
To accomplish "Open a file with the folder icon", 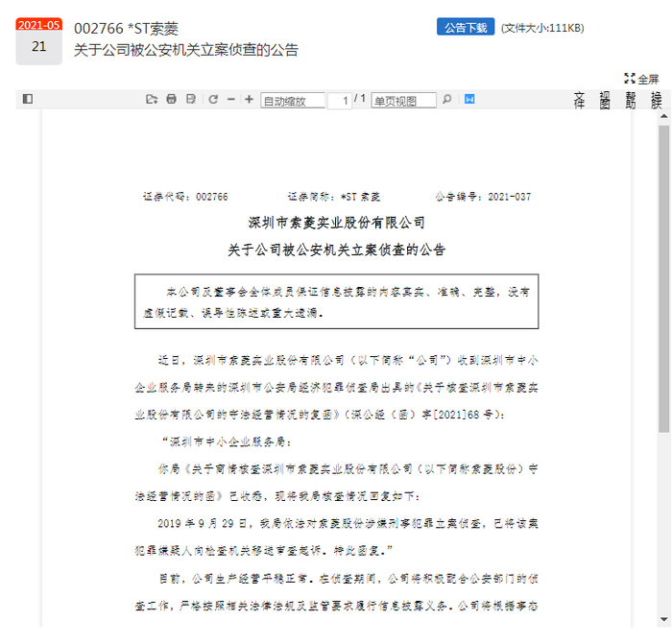I will [152, 100].
